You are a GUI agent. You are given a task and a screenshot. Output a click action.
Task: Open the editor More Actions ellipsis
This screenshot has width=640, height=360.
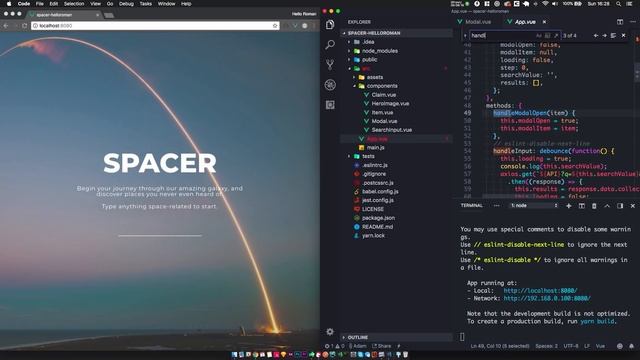click(x=633, y=22)
